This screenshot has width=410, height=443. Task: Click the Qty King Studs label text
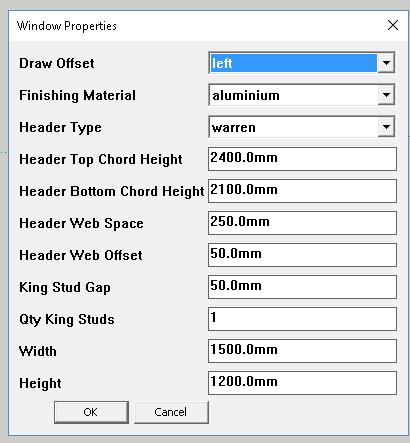coord(67,319)
